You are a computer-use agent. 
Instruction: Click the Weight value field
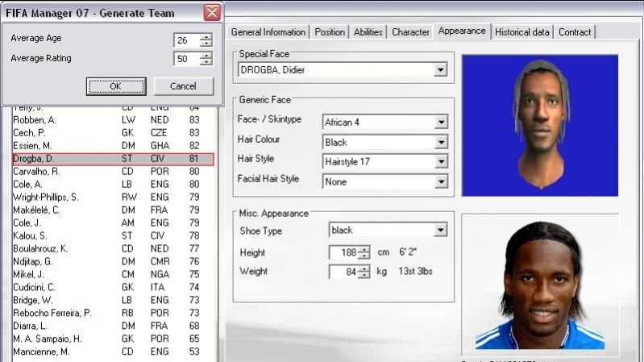pos(343,272)
